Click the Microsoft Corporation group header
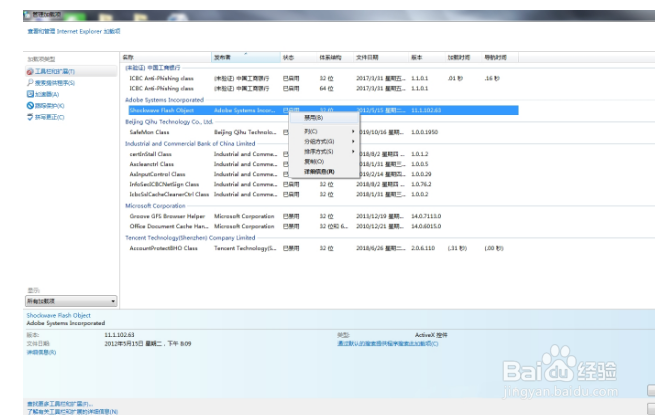Screen dimensions: 655x415 [x=155, y=206]
